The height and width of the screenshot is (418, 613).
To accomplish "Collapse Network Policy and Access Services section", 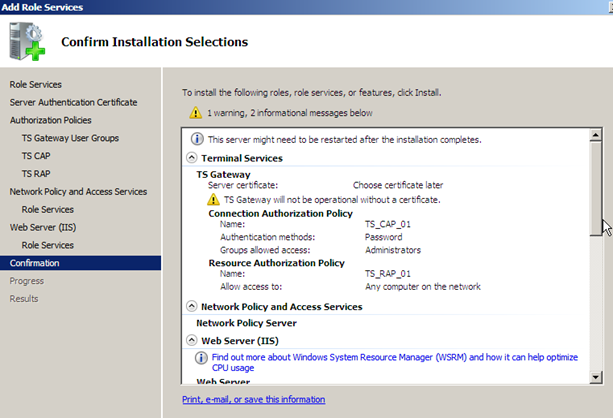I will [x=192, y=307].
